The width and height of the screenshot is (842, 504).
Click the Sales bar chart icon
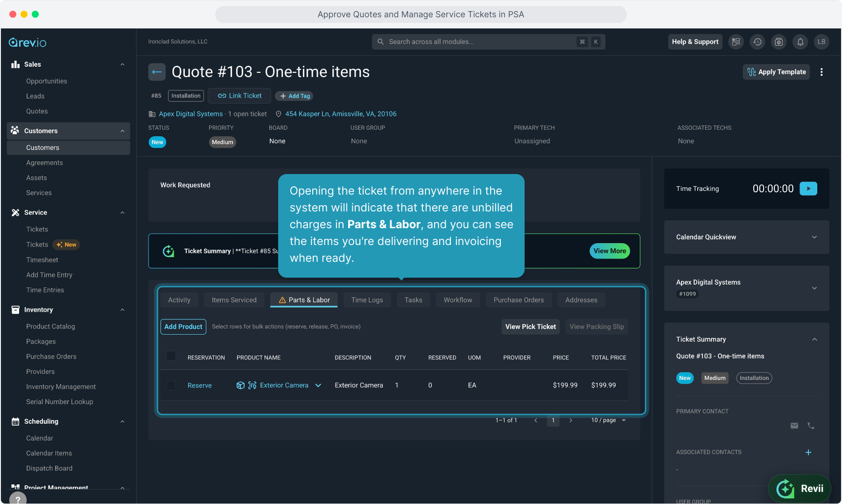(x=15, y=64)
